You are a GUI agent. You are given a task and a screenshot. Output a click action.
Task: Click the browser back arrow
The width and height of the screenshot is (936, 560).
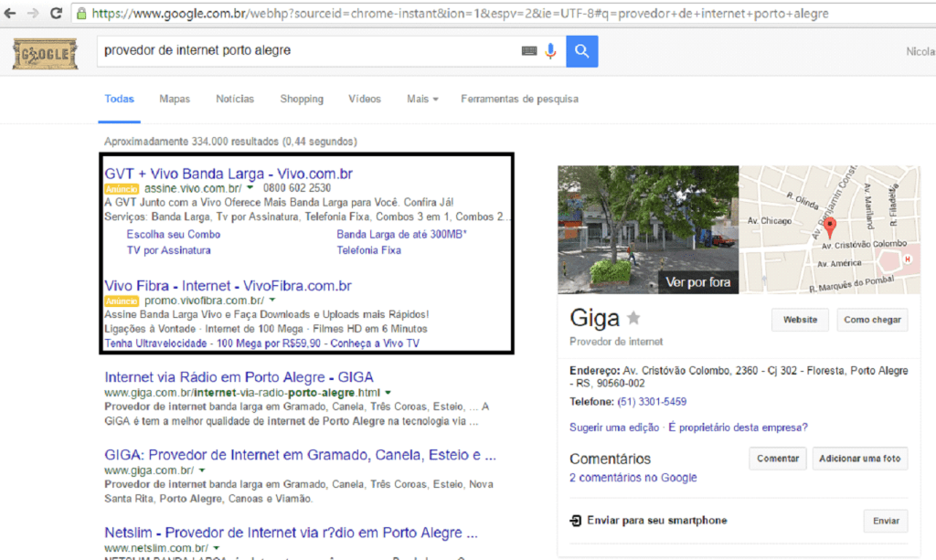(x=10, y=13)
